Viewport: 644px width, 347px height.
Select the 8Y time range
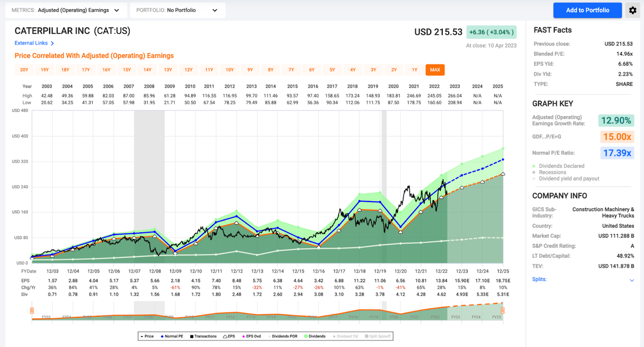[x=271, y=70]
